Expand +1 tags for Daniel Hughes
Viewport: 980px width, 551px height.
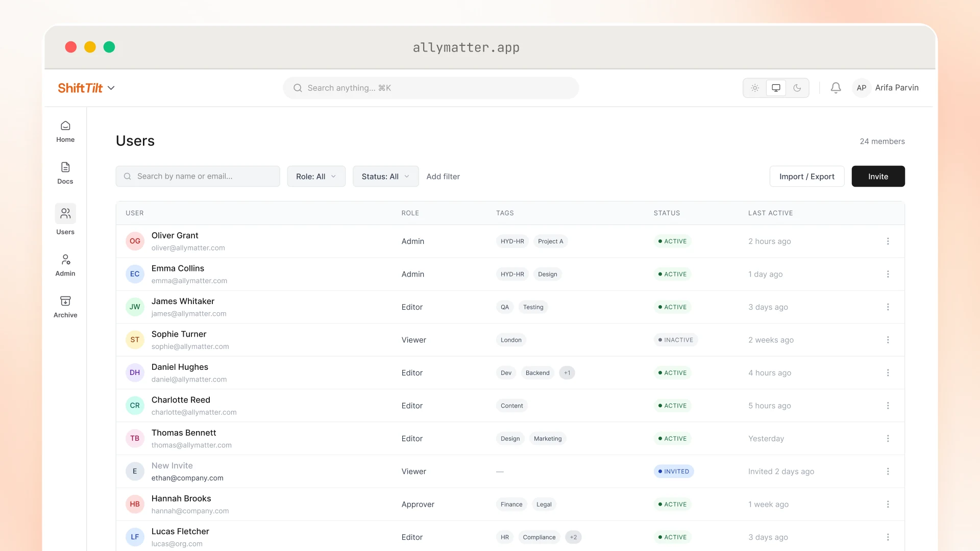[x=567, y=373]
